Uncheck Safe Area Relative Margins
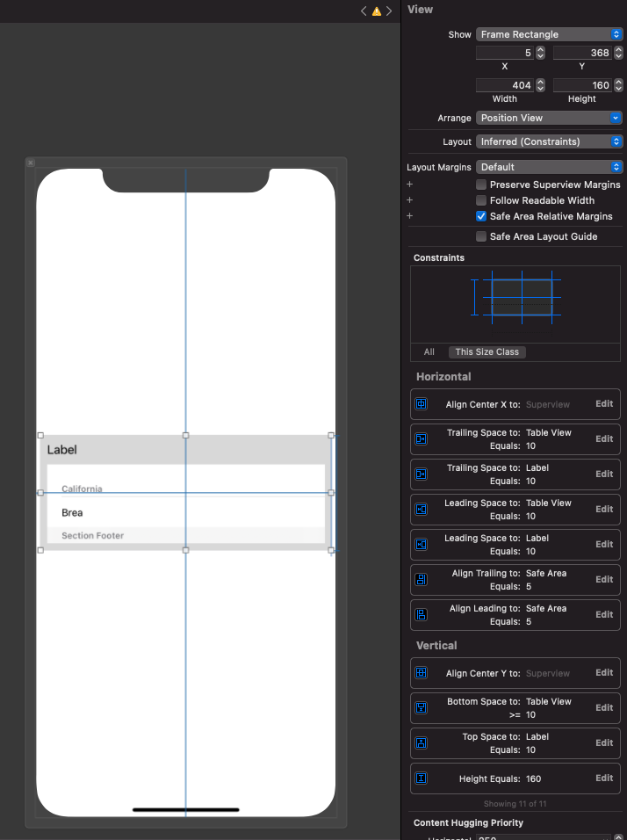Viewport: 627px width, 840px height. [x=481, y=216]
